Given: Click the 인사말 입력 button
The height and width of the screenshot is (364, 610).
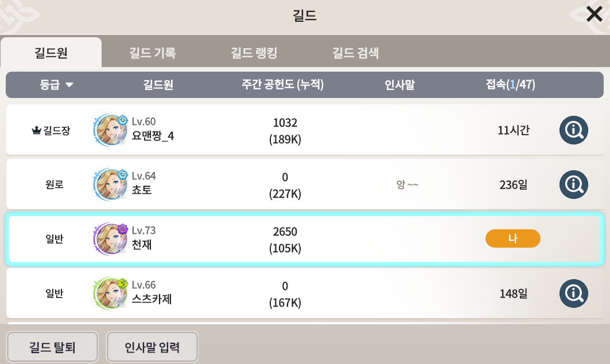Looking at the screenshot, I should point(152,347).
